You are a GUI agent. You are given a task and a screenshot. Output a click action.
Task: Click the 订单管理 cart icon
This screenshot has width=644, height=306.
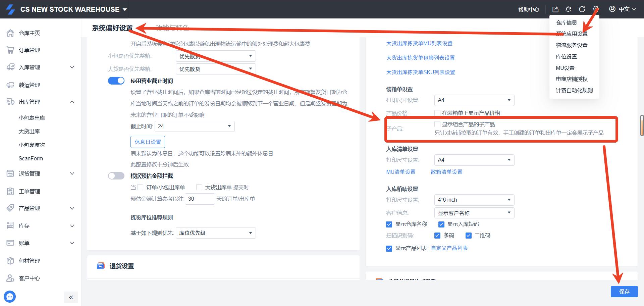(10, 50)
